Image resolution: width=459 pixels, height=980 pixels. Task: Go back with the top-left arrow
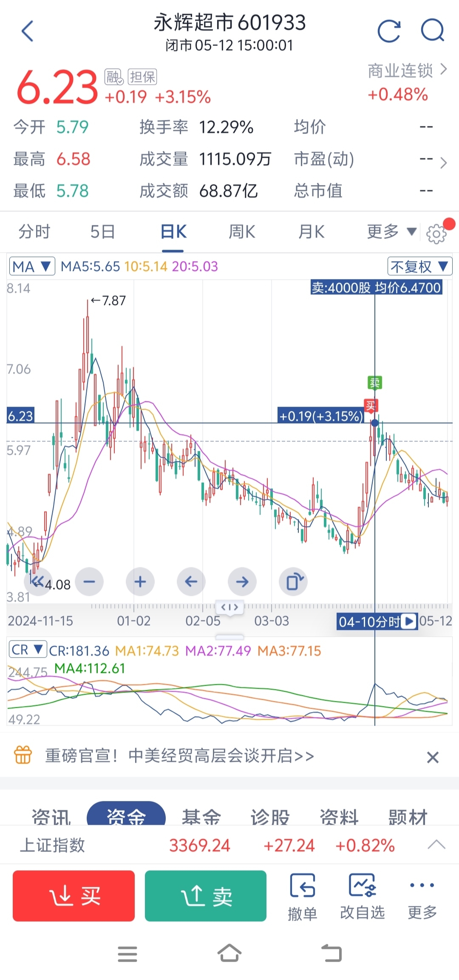[27, 31]
